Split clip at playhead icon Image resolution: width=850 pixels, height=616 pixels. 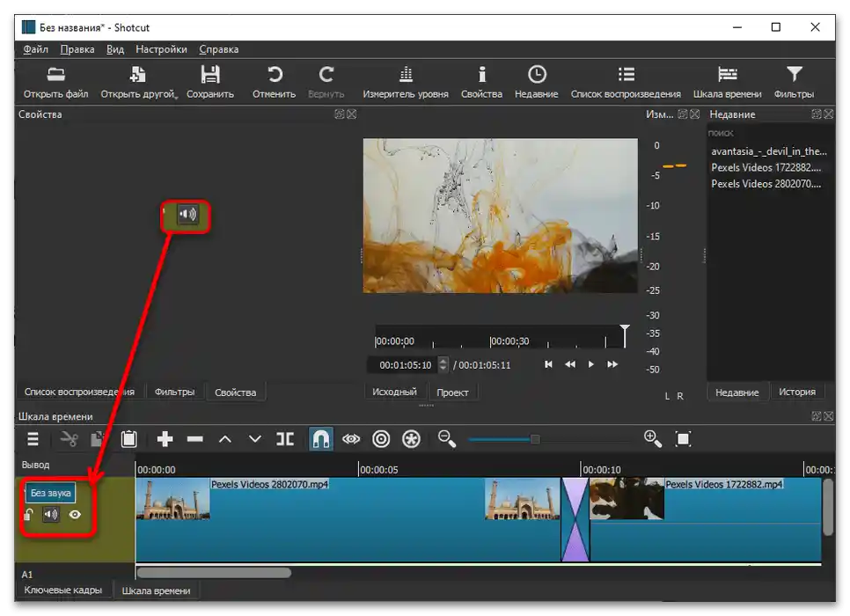285,439
